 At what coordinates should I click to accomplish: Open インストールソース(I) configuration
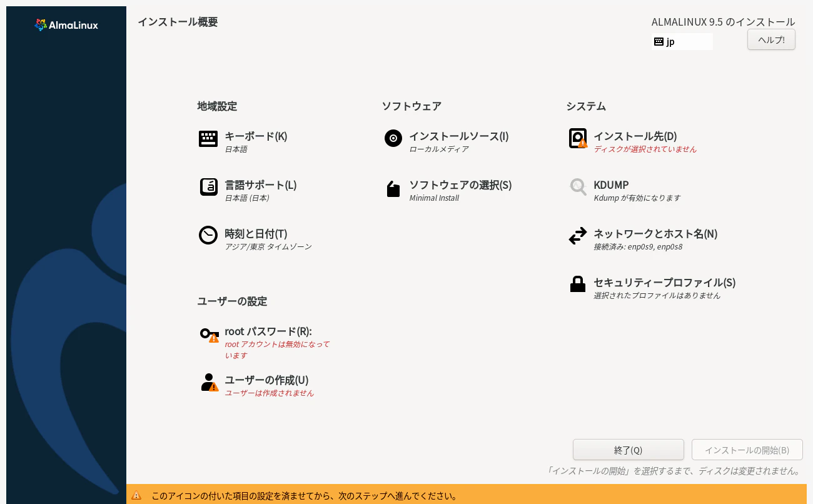[x=459, y=136]
